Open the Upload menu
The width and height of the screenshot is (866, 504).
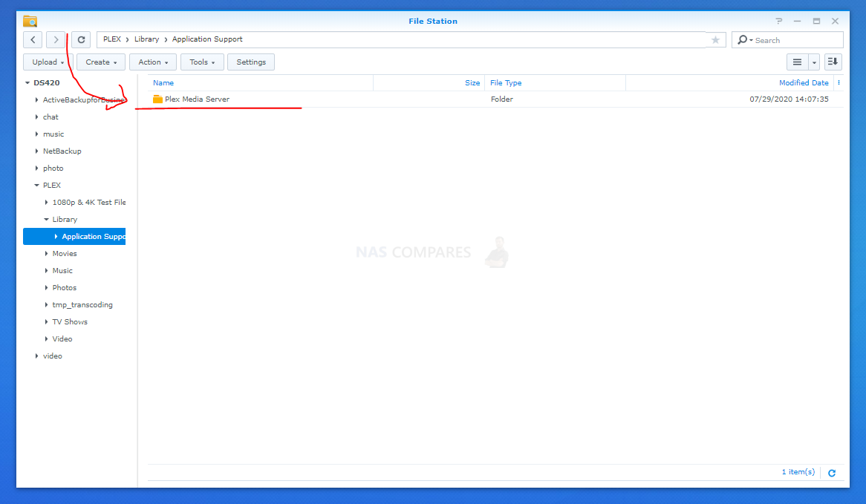coord(48,62)
